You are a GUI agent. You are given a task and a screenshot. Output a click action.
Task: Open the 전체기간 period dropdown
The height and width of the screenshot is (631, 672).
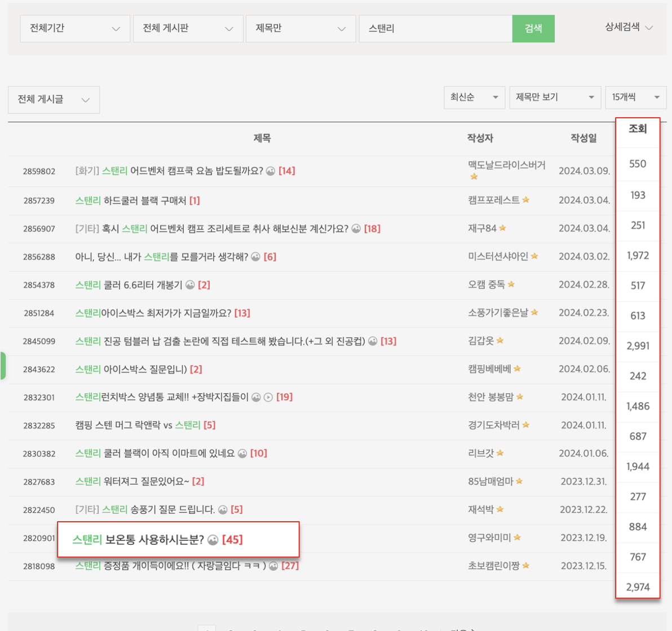click(75, 28)
